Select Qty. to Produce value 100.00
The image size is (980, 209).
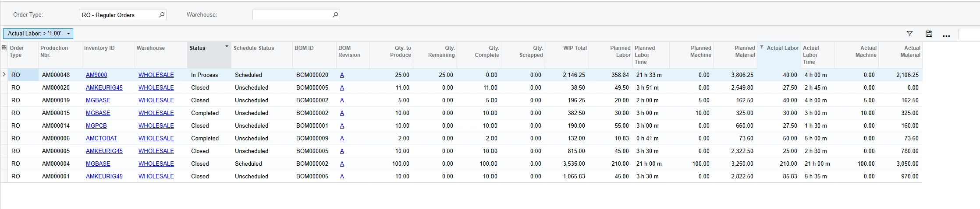coord(391,164)
